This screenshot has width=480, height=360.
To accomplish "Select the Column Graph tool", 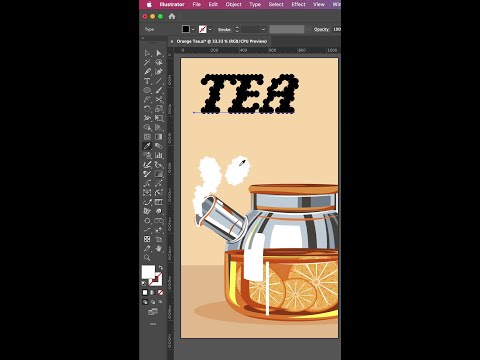I will pyautogui.click(x=159, y=155).
